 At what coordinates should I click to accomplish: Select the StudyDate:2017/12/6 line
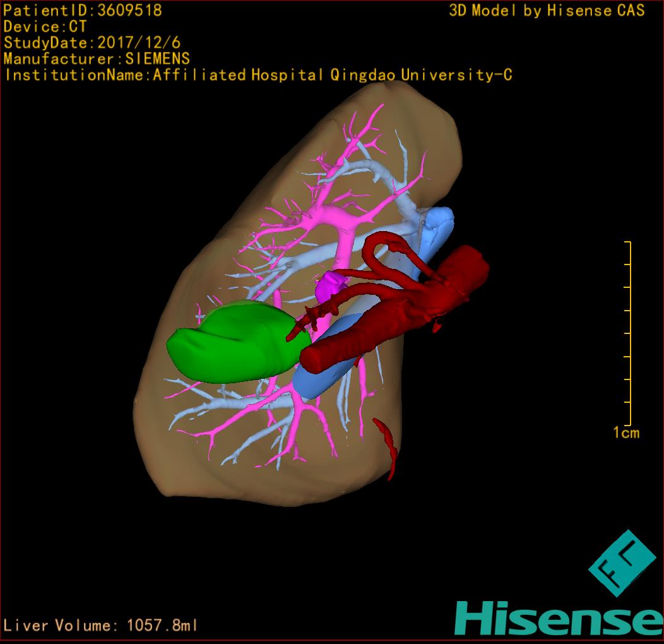[x=92, y=43]
